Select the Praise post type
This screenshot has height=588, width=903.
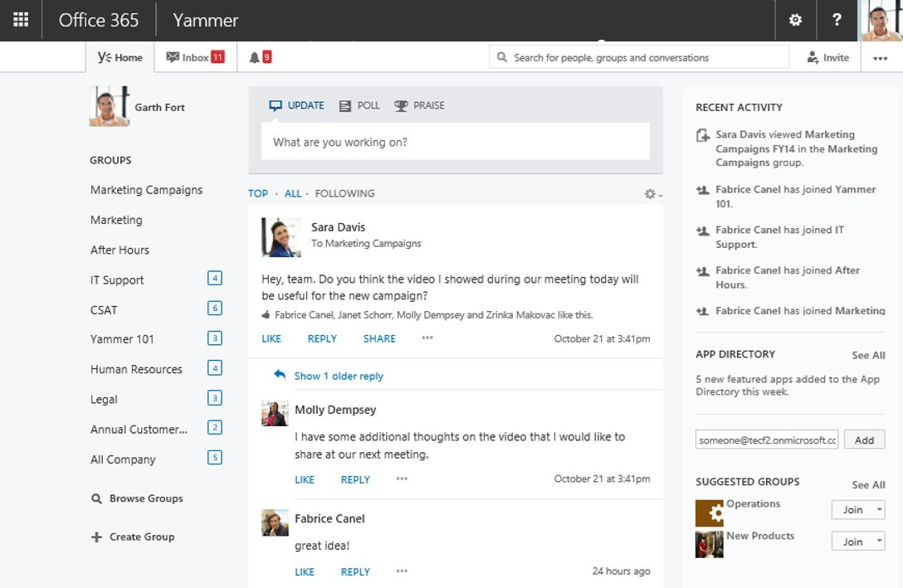pos(419,105)
